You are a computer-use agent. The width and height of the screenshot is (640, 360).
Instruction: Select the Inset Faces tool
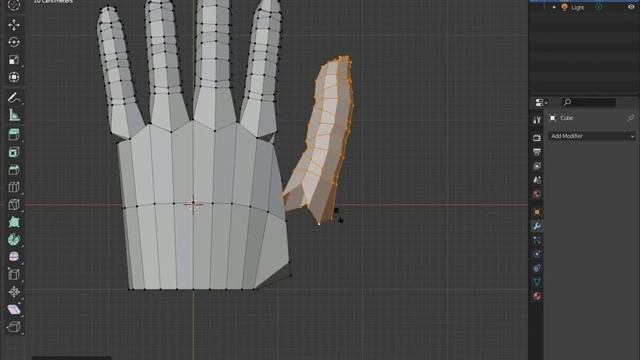pyautogui.click(x=14, y=152)
